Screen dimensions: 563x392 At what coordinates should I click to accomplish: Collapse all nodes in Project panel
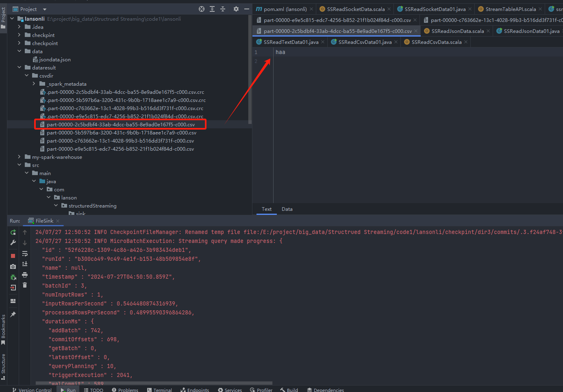(x=223, y=9)
